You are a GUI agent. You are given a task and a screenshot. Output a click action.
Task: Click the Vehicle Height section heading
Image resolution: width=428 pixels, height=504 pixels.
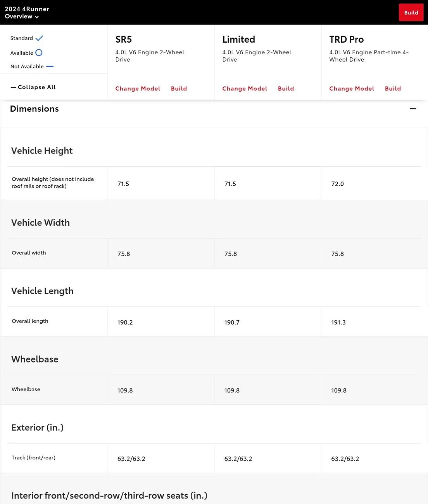coord(42,151)
